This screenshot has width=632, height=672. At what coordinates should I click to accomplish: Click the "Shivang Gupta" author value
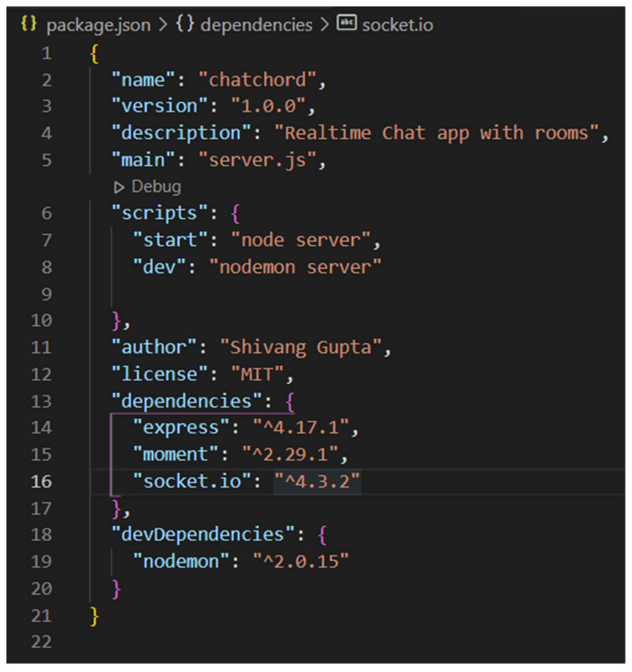[301, 347]
